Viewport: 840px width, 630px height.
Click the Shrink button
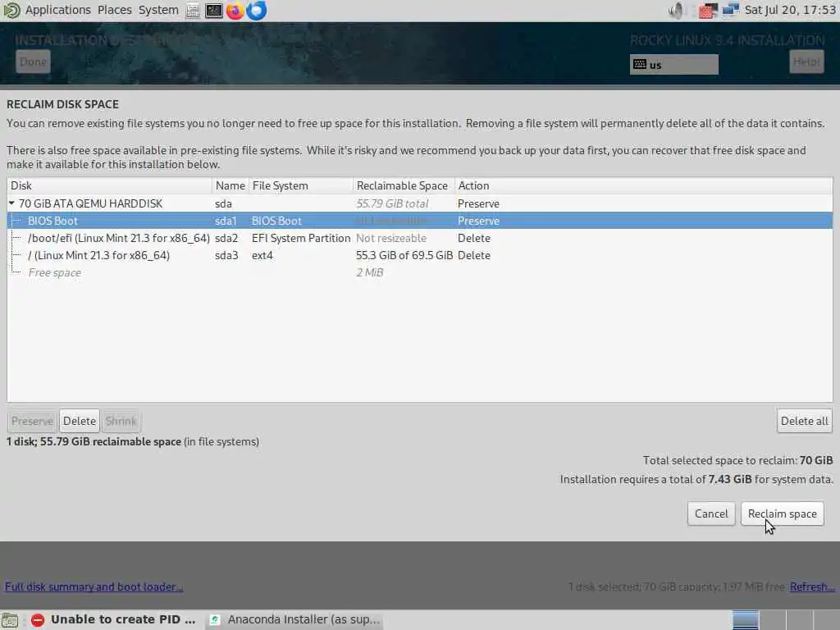(121, 421)
